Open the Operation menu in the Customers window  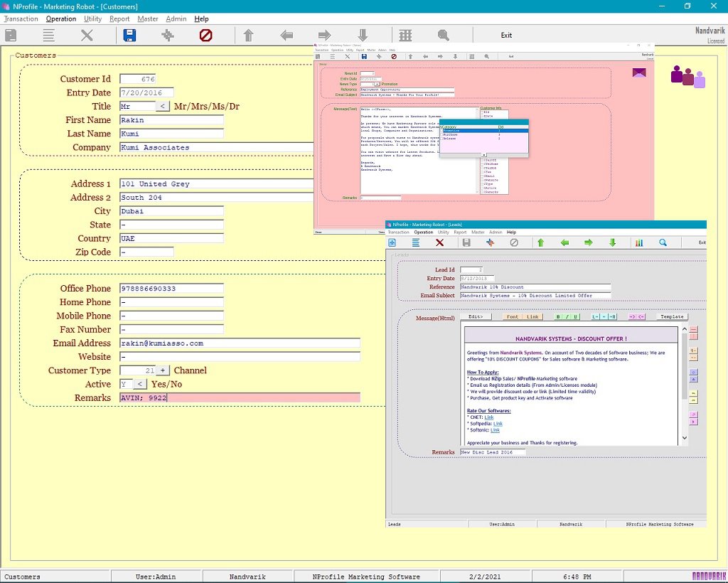[61, 19]
